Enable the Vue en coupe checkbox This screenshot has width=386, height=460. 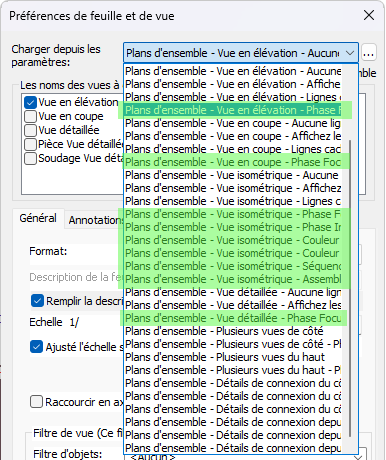[30, 116]
